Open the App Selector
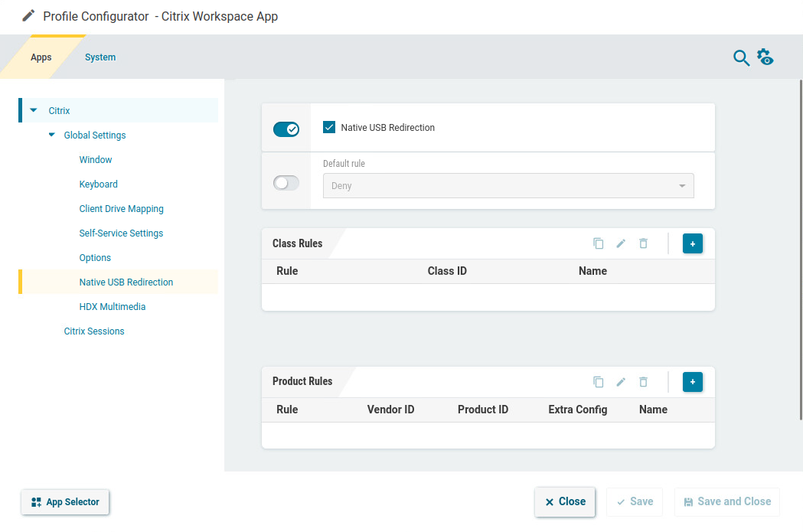 coord(65,502)
